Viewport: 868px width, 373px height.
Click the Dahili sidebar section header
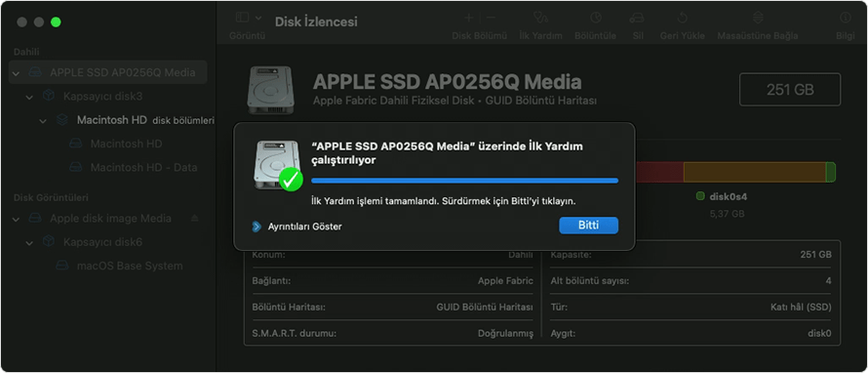pos(25,52)
